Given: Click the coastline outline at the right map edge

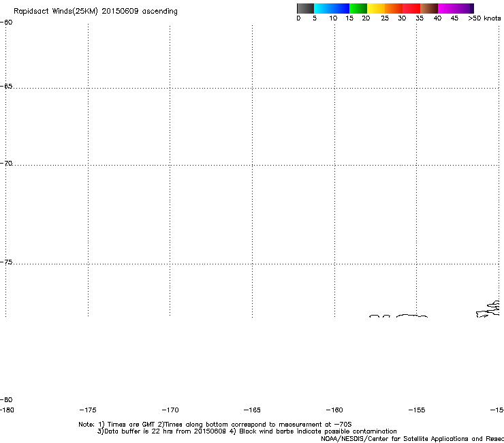Looking at the screenshot, I should (488, 309).
